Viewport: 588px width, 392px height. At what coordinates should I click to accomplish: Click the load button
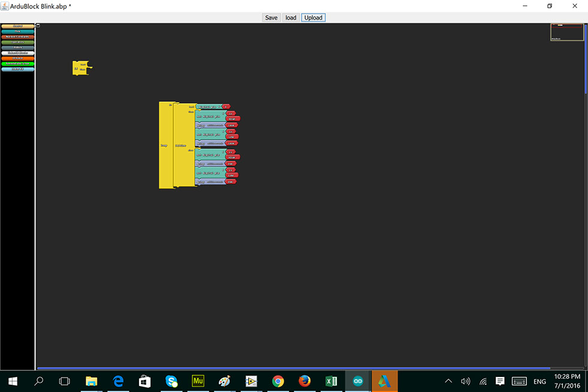click(291, 17)
